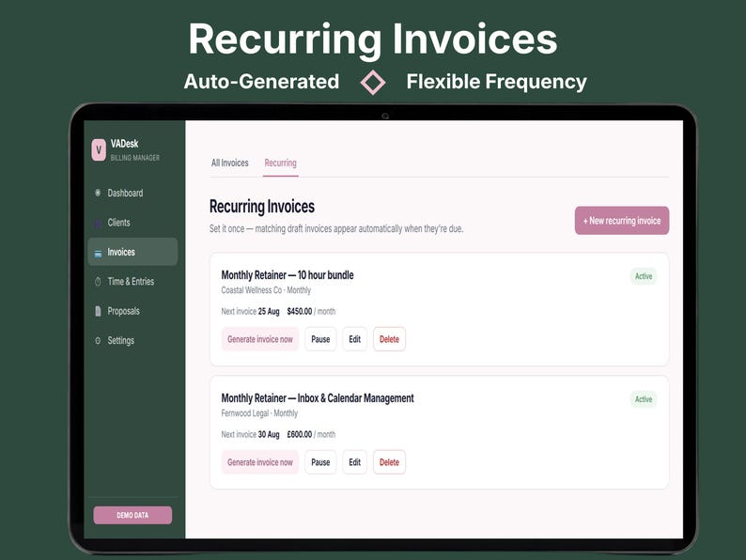The width and height of the screenshot is (746, 560).
Task: Generate invoice now for Fernwood Legal
Action: click(259, 462)
